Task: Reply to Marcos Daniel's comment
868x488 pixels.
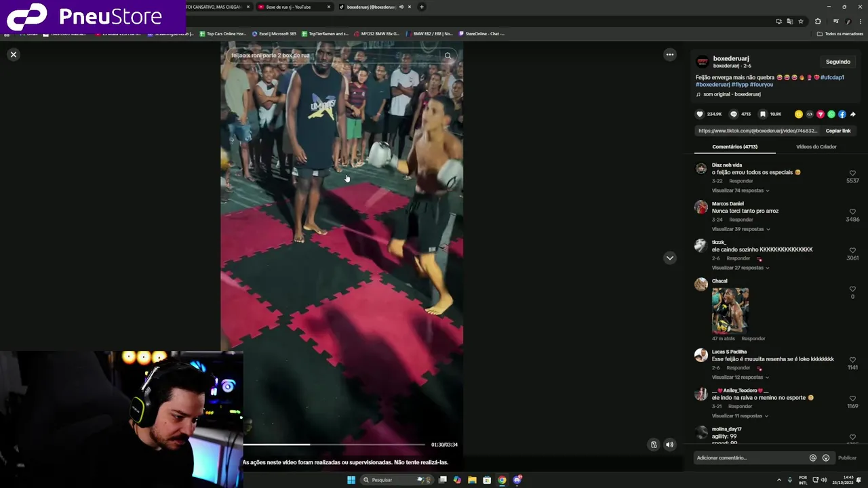Action: coord(741,220)
